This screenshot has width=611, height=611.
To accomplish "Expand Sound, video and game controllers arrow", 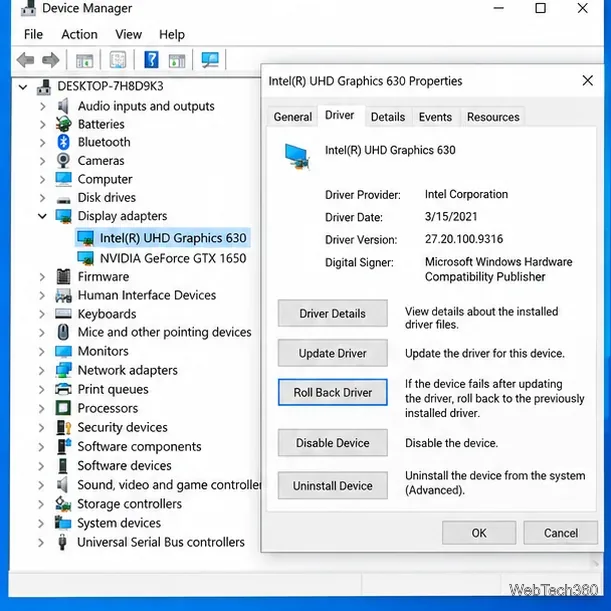I will point(41,485).
